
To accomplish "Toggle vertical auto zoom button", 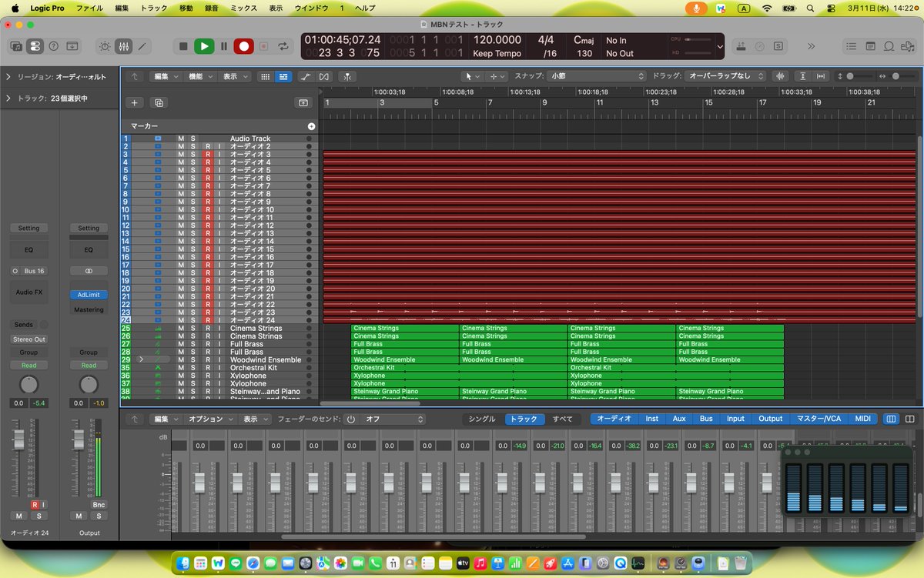I will pos(803,77).
